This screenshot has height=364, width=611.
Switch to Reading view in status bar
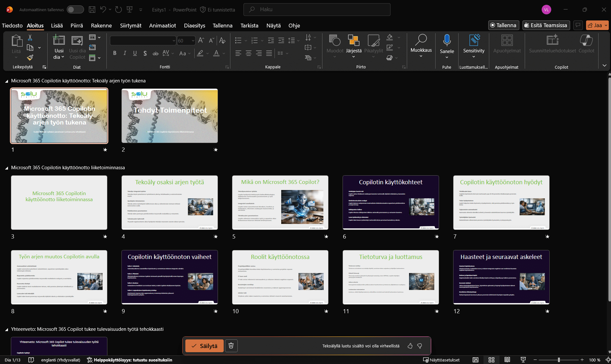tap(507, 360)
